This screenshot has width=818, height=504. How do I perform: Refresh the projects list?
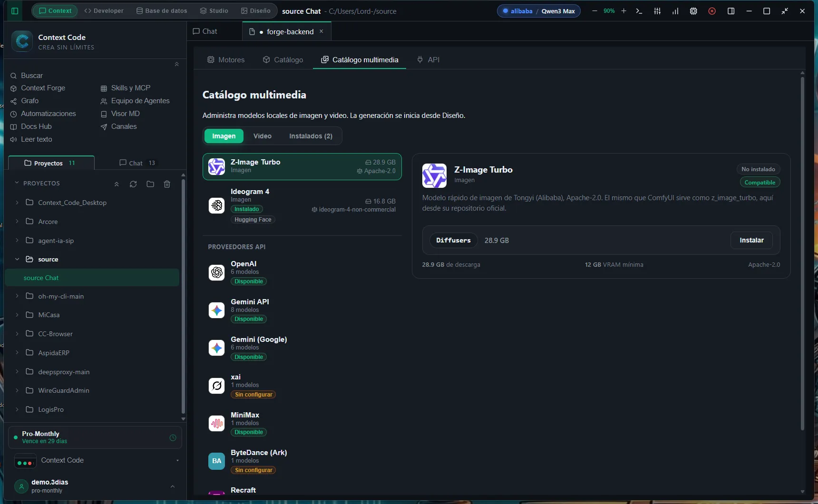click(x=133, y=184)
